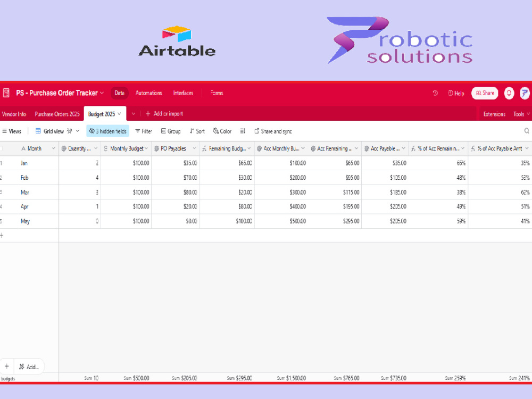Click the search magnifier icon
This screenshot has height=399, width=532.
(x=527, y=131)
